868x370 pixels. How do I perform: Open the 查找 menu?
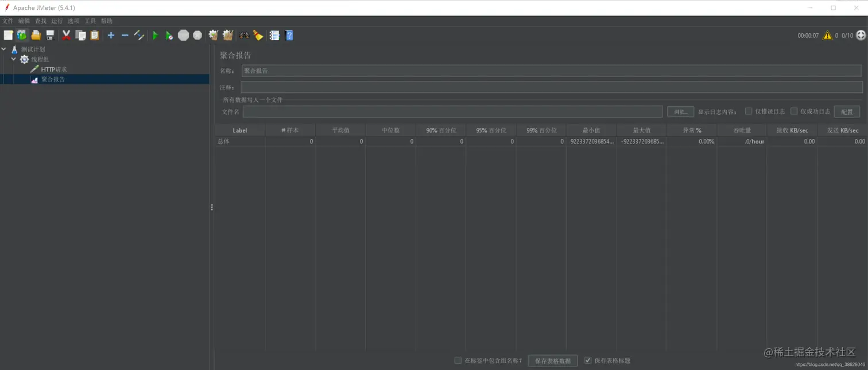coord(40,21)
